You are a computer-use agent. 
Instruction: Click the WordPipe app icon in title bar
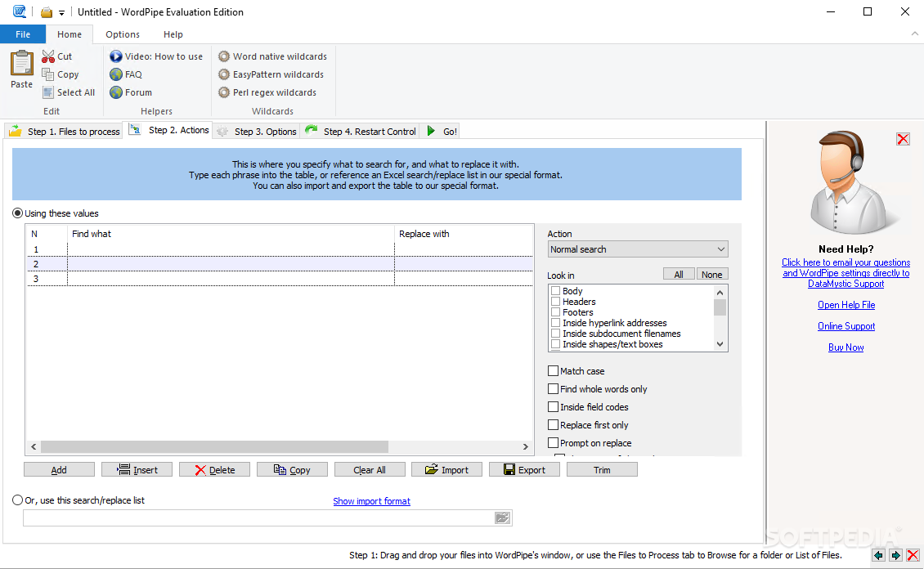[x=20, y=11]
